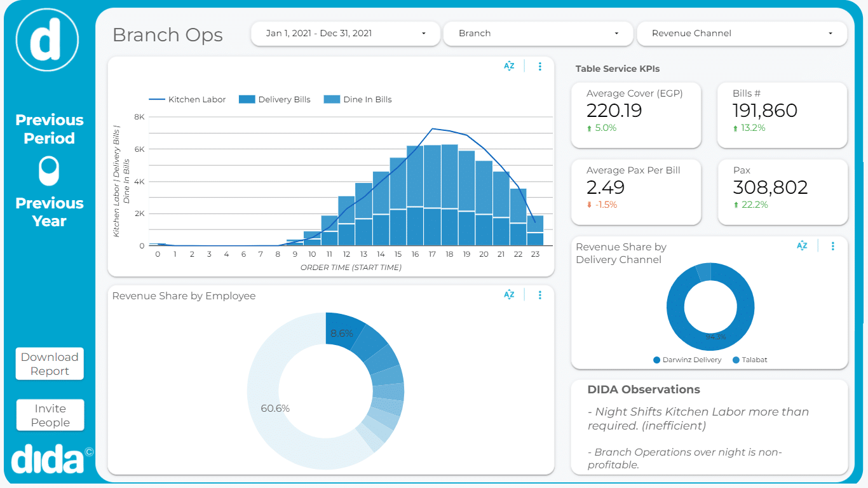Open Delivery Channel chart three-dot menu
This screenshot has width=868, height=488.
[833, 246]
